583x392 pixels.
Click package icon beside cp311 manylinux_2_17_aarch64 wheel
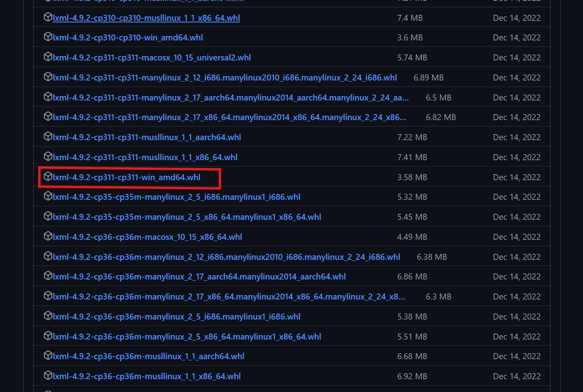pyautogui.click(x=48, y=97)
